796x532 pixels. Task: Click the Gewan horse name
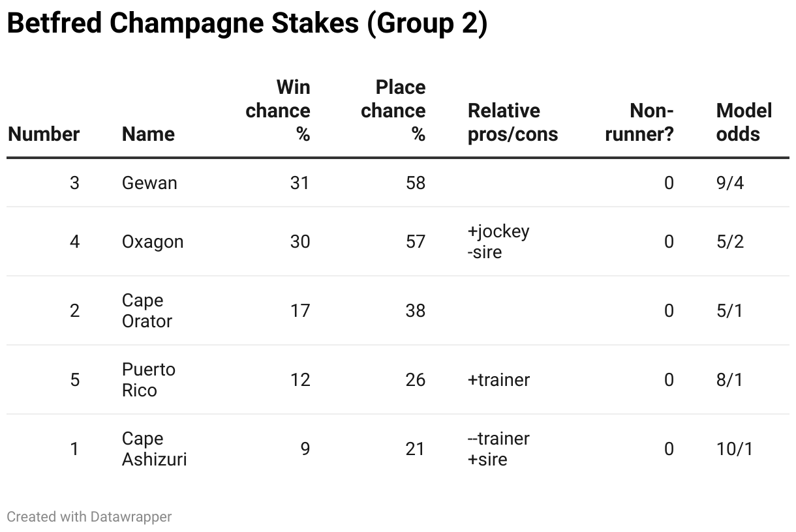(x=149, y=183)
